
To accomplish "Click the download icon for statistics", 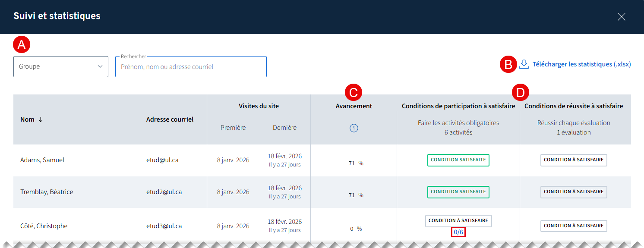I will (x=524, y=64).
